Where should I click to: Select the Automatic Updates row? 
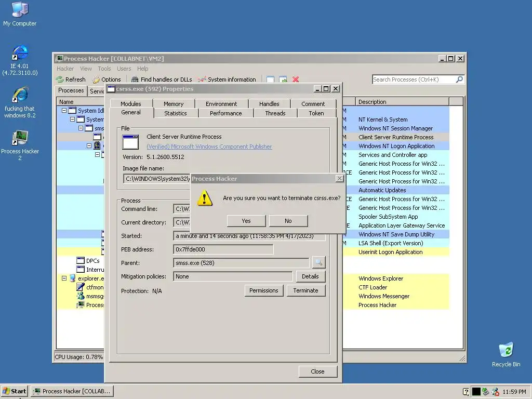point(396,190)
